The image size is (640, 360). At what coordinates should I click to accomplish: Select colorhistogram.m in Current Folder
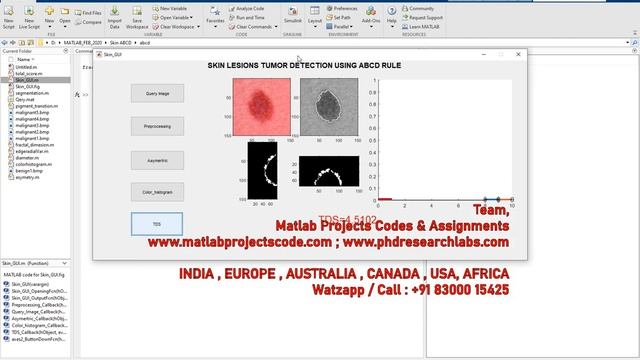(x=33, y=164)
